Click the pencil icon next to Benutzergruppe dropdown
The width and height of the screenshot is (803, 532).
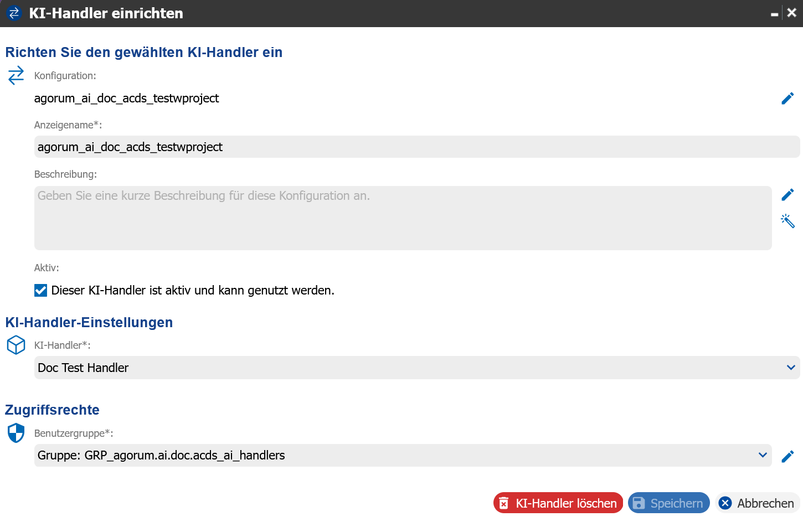click(x=787, y=456)
